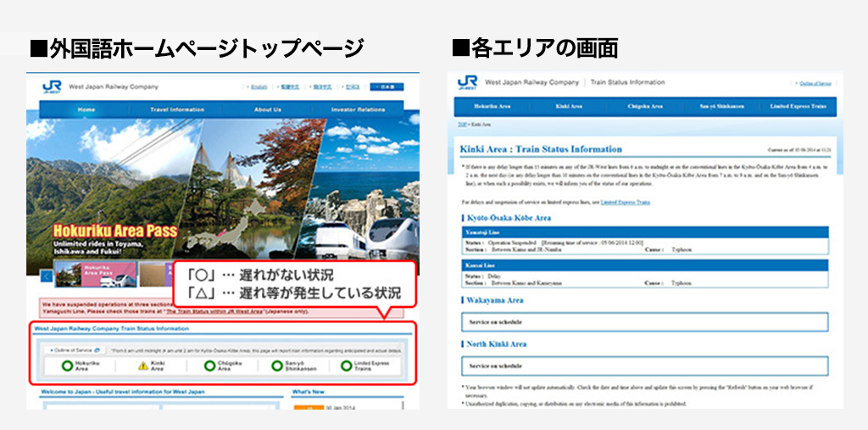This screenshot has width=868, height=430.
Task: Click the "Welcome to Japan" section heading
Action: (122, 392)
